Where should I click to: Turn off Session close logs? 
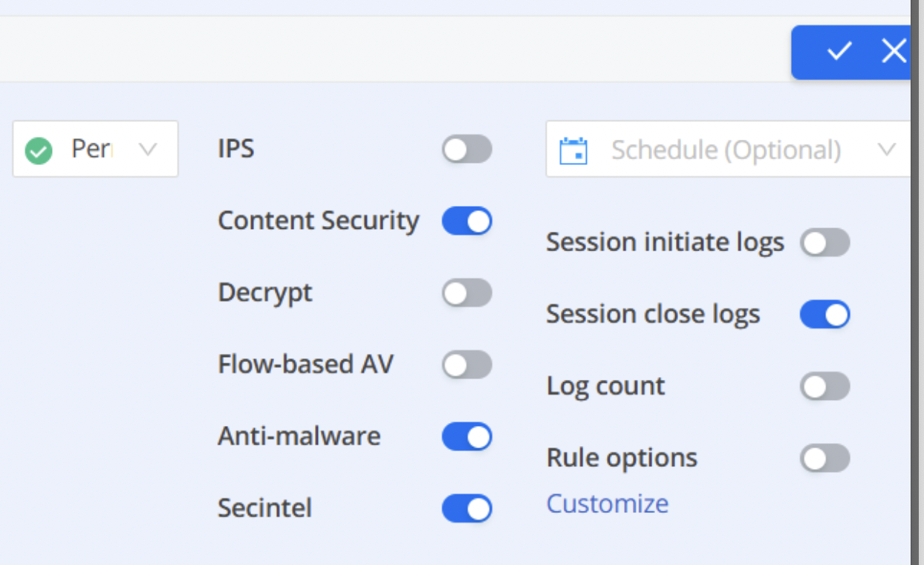coord(825,314)
